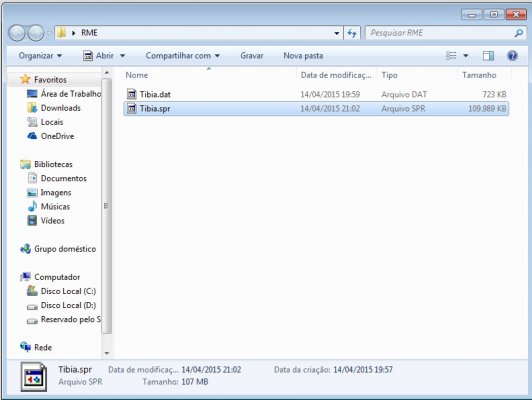Click the Back navigation arrow
The image size is (532, 400).
17,33
